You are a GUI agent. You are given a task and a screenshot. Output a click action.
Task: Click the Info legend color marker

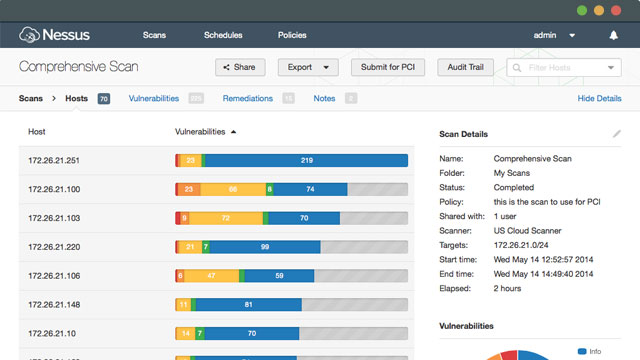pos(582,351)
